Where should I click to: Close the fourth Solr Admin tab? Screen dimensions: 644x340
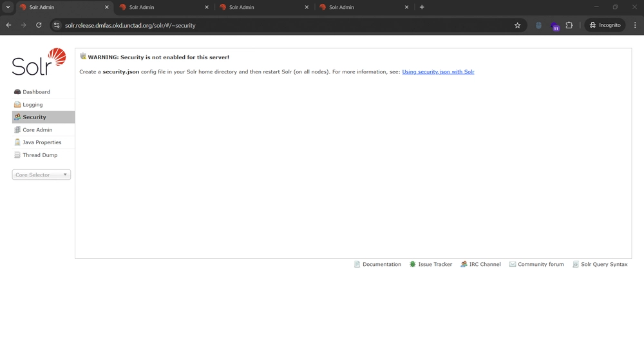406,7
